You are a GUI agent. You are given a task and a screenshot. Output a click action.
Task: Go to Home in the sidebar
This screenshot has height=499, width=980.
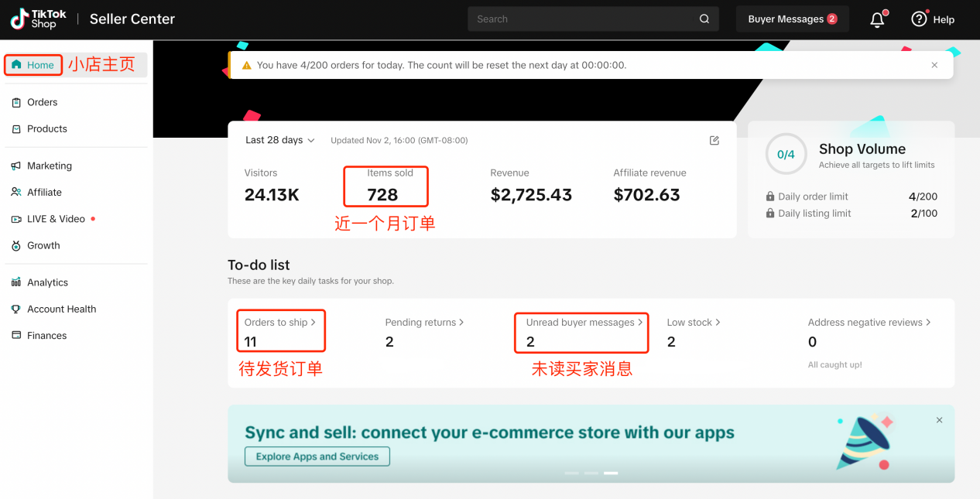pos(34,65)
